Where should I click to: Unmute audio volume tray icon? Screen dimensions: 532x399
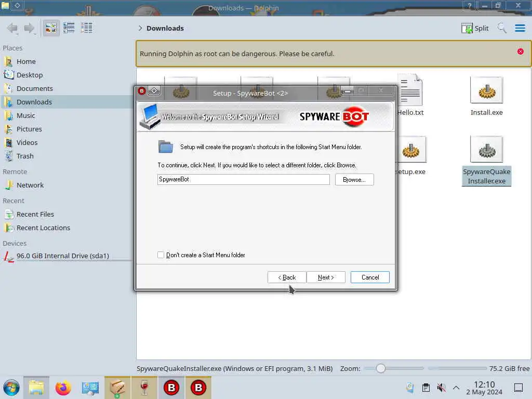[441, 388]
